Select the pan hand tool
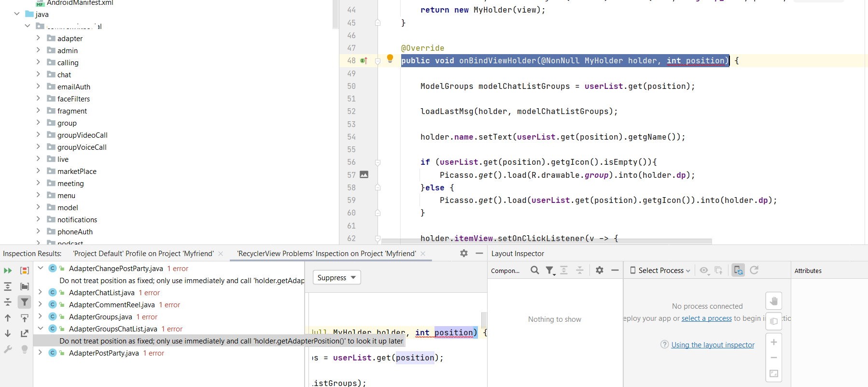 (x=774, y=301)
